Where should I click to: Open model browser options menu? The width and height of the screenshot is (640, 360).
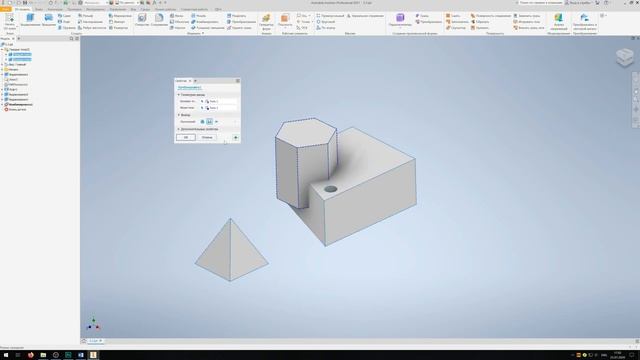tap(77, 38)
